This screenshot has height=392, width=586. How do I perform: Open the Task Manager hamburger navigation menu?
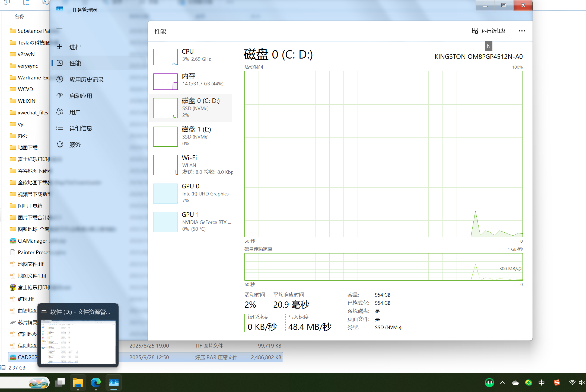click(59, 30)
